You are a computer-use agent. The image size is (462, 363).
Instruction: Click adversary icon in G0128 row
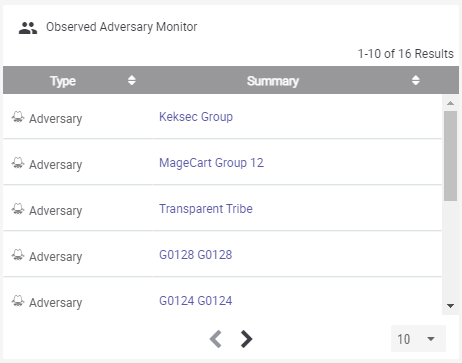18,255
